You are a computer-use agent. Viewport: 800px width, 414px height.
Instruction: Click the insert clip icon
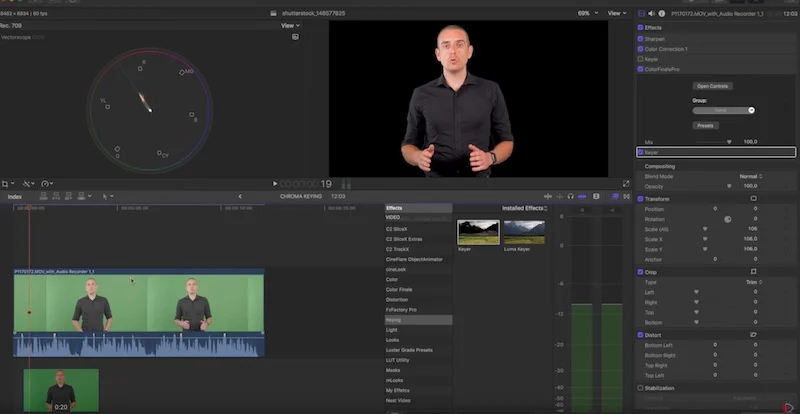(x=56, y=196)
